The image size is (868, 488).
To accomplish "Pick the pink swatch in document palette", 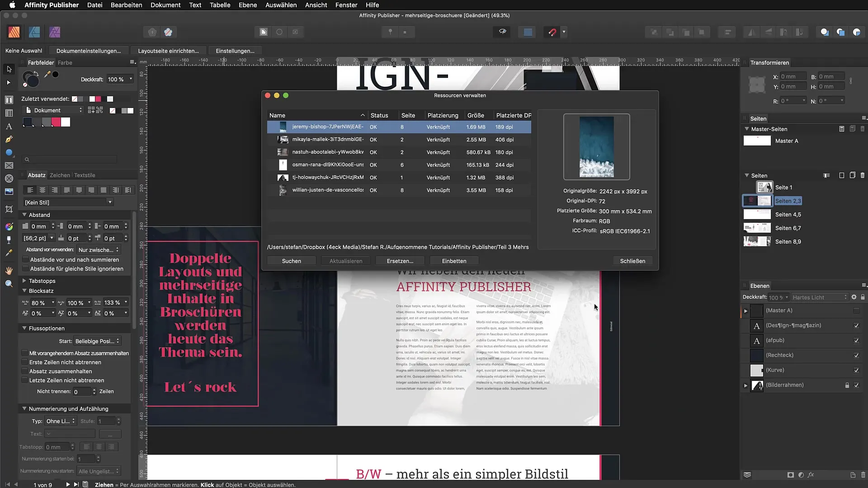I will (x=56, y=122).
